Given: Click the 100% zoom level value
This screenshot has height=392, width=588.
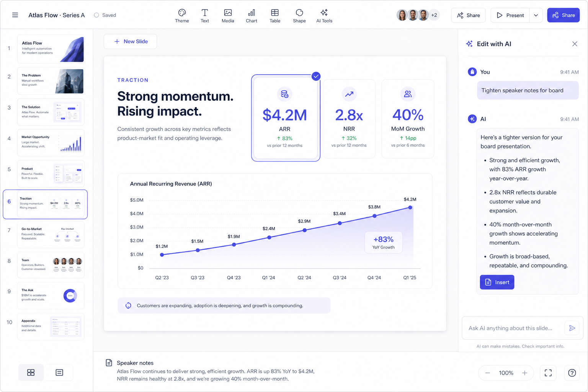Looking at the screenshot, I should [506, 373].
